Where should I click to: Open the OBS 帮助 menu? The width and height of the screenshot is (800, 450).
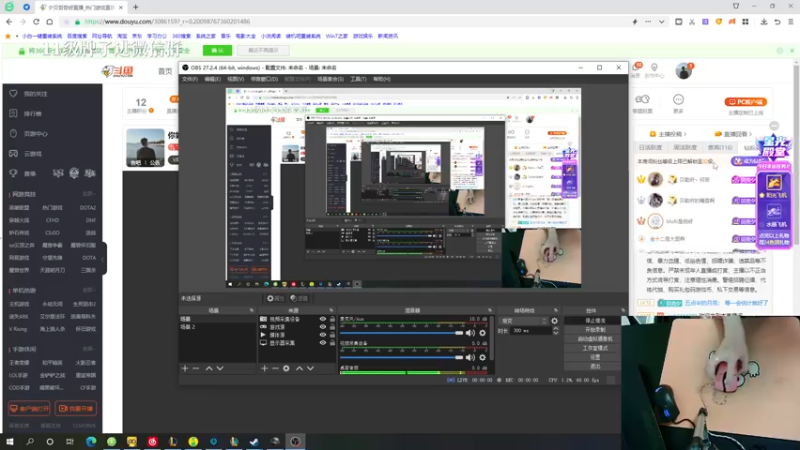click(382, 79)
